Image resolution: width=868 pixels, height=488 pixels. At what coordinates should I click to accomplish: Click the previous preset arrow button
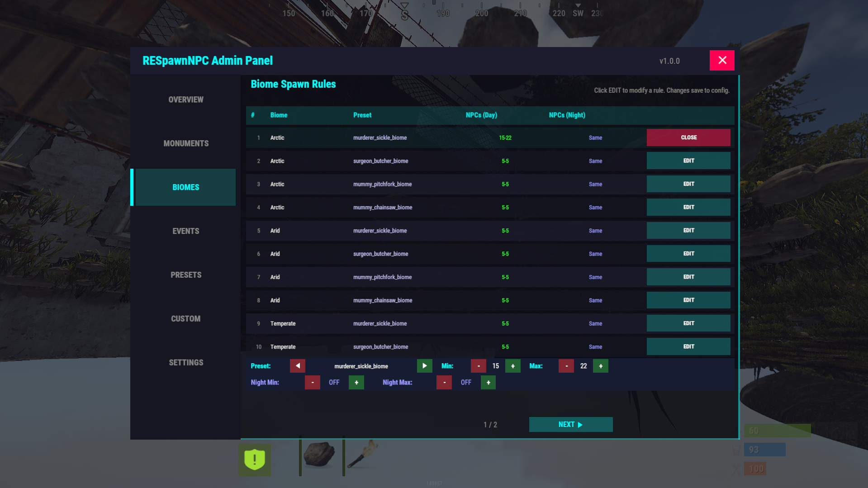(x=298, y=366)
